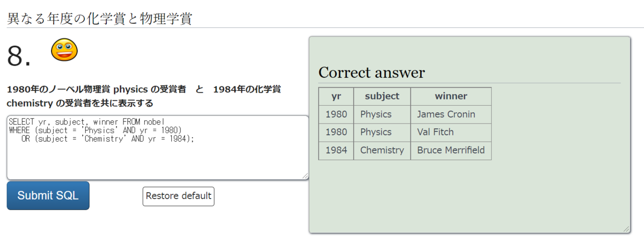Image resolution: width=644 pixels, height=248 pixels.
Task: Grab the SQL text area resize handle
Action: (305, 176)
